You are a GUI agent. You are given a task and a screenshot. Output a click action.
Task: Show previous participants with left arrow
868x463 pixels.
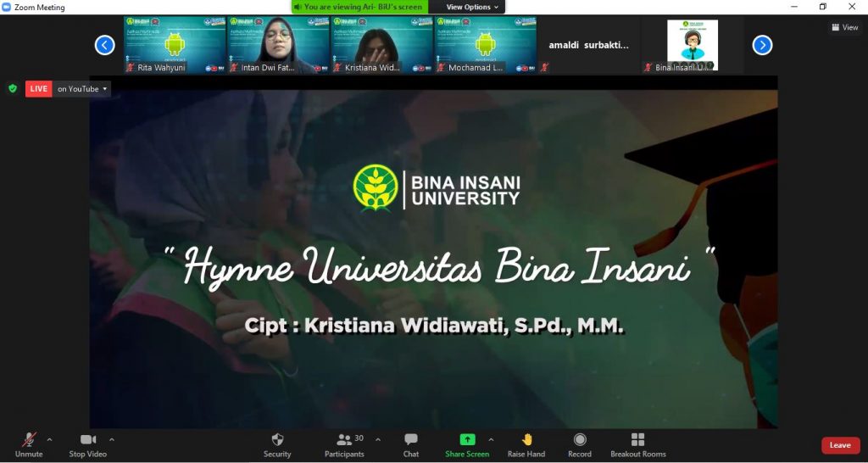pos(104,45)
